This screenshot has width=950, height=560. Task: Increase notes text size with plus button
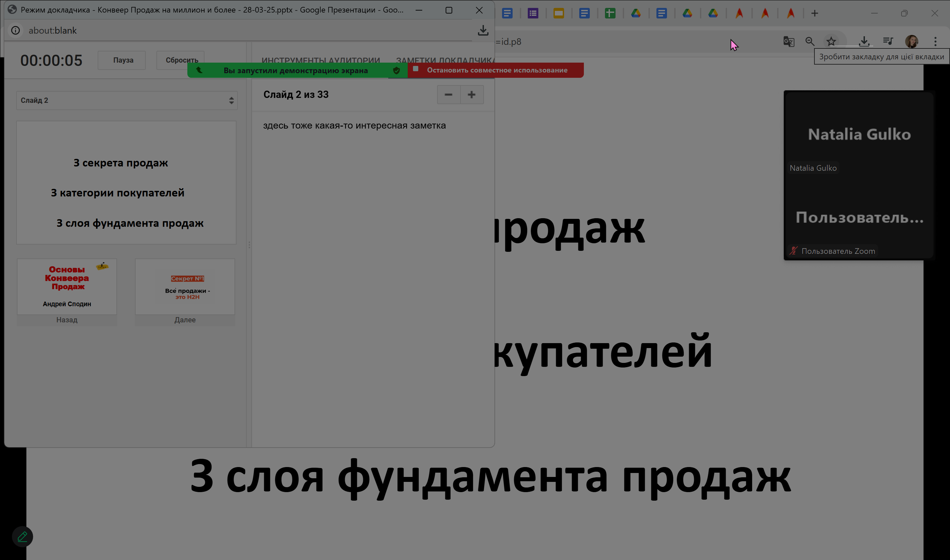pos(472,95)
